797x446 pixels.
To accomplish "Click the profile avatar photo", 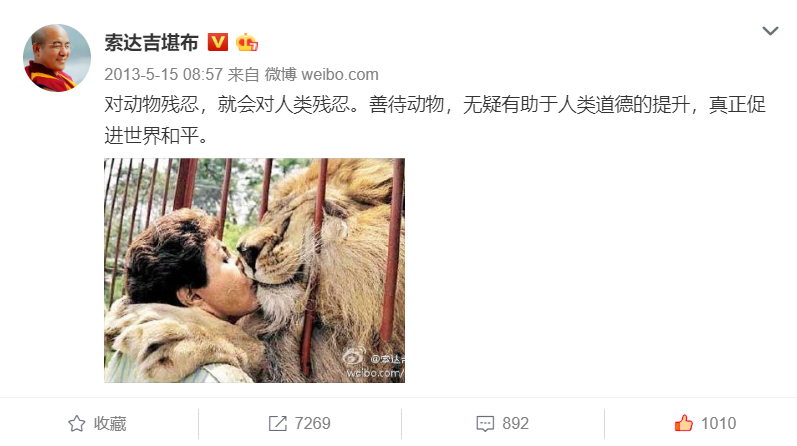I will coord(57,58).
